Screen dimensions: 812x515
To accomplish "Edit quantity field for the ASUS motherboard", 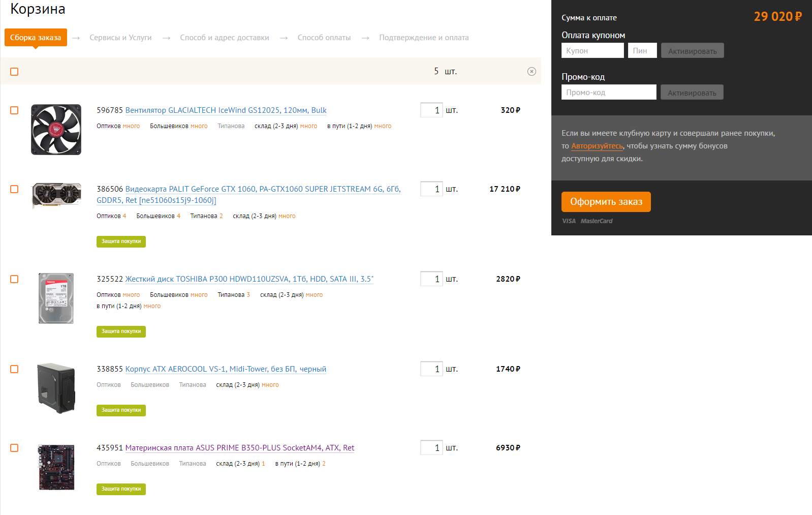I will pyautogui.click(x=431, y=447).
